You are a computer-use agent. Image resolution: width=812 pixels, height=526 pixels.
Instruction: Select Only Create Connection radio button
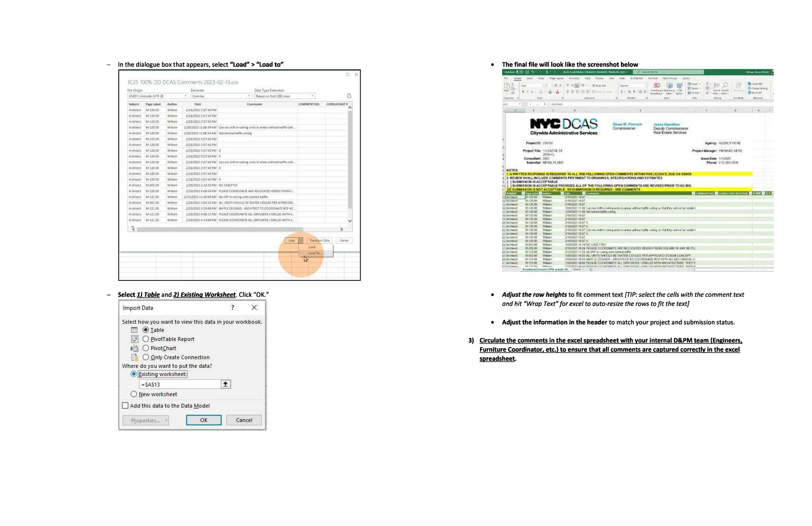click(146, 357)
